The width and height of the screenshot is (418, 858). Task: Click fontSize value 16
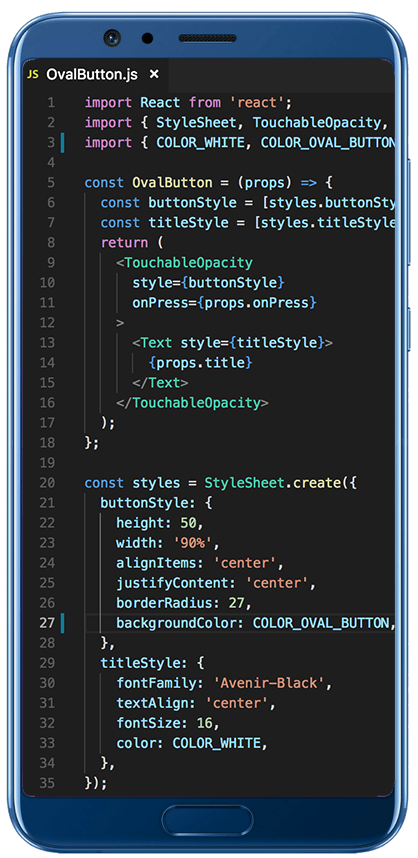(204, 723)
